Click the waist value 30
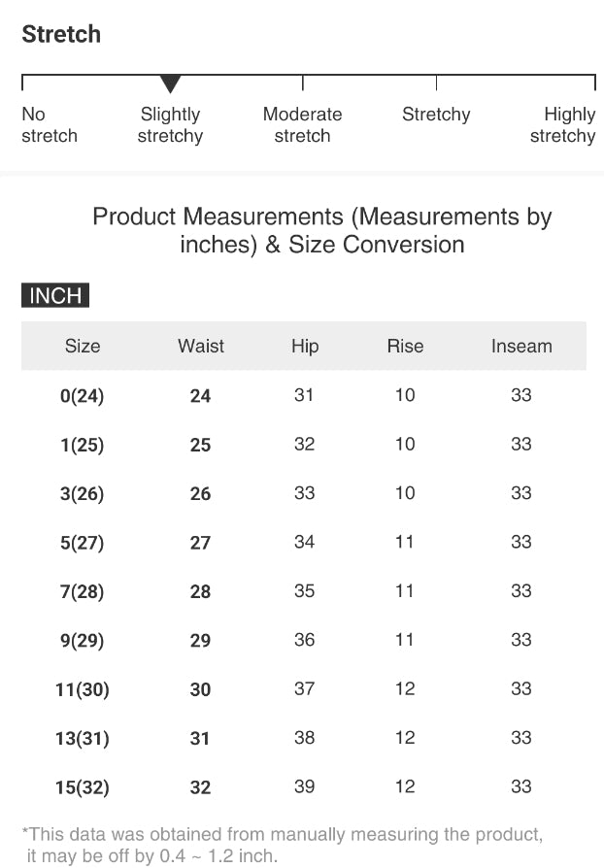The width and height of the screenshot is (604, 868). 200,689
